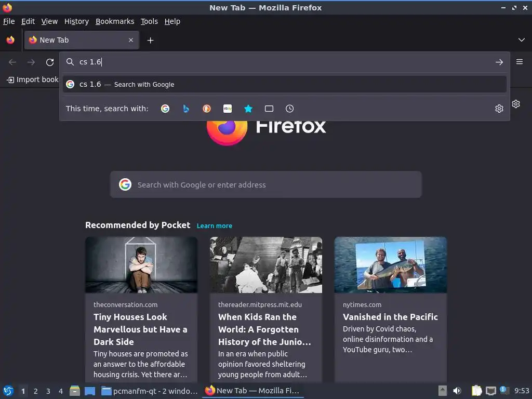The width and height of the screenshot is (532, 399).
Task: Switch to workspace 3 in taskbar
Action: [x=48, y=391]
